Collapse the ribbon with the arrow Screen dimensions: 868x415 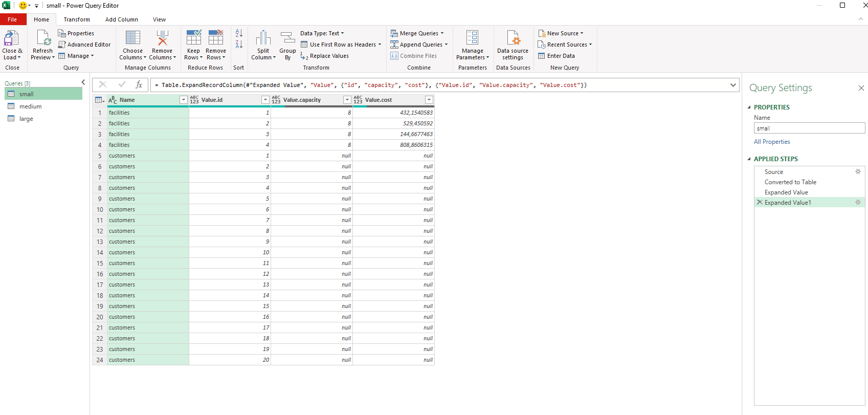coord(860,19)
